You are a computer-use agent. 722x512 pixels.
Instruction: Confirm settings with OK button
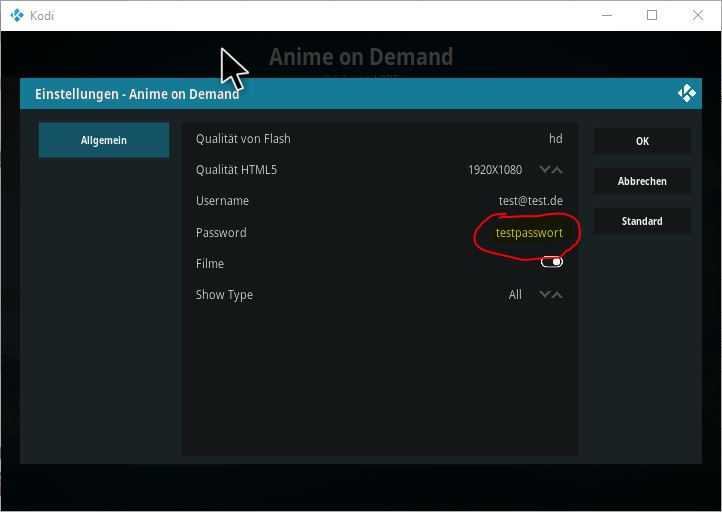click(x=642, y=141)
